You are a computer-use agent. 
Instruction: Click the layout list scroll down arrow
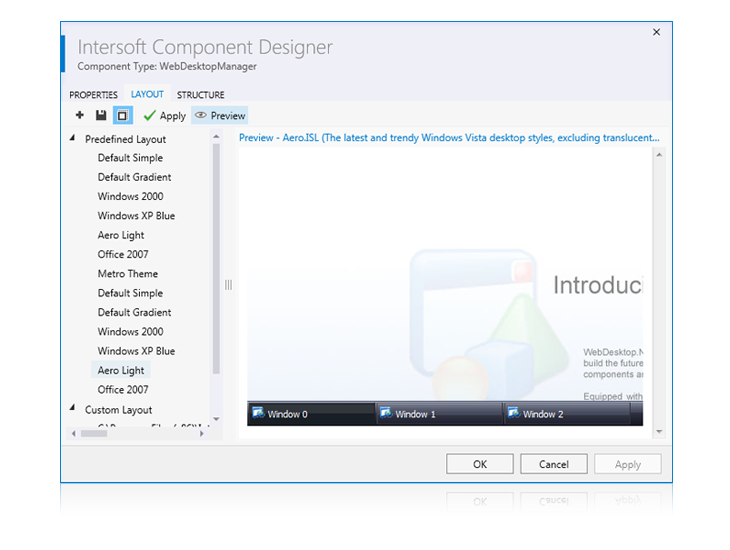216,419
